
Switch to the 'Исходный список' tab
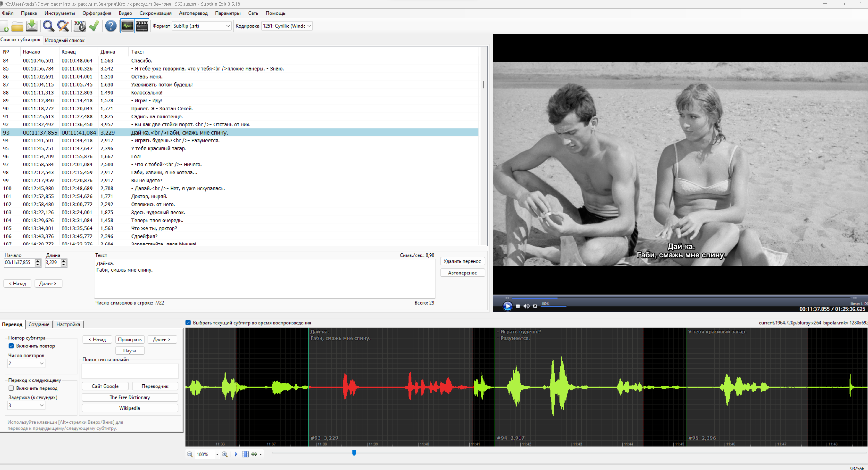pos(65,40)
